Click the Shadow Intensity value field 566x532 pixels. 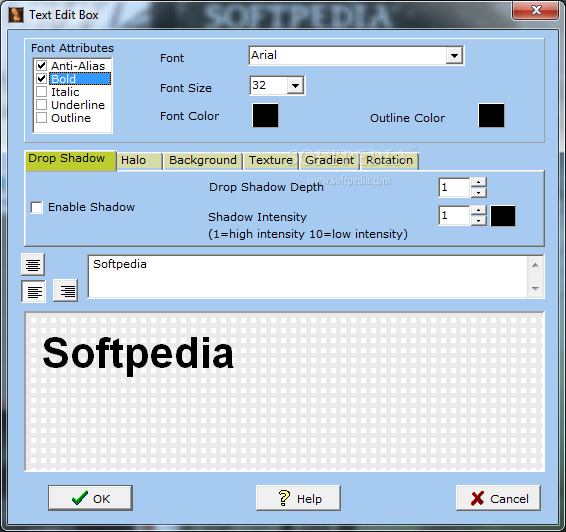(454, 215)
